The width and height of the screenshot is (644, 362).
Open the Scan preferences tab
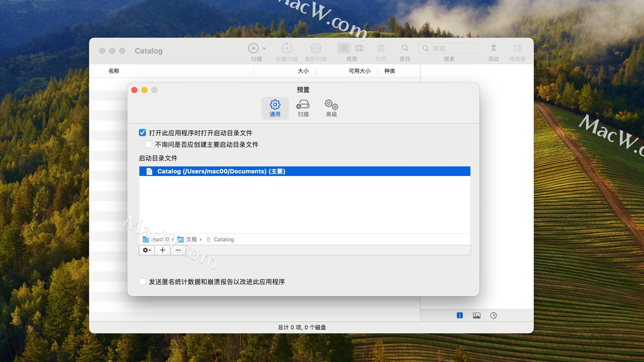coord(303,108)
